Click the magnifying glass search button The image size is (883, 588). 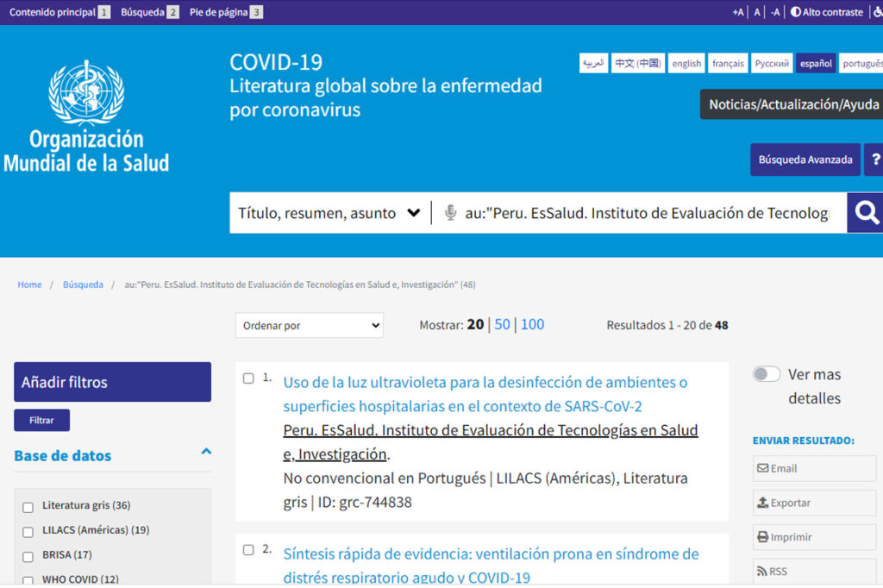pyautogui.click(x=866, y=213)
